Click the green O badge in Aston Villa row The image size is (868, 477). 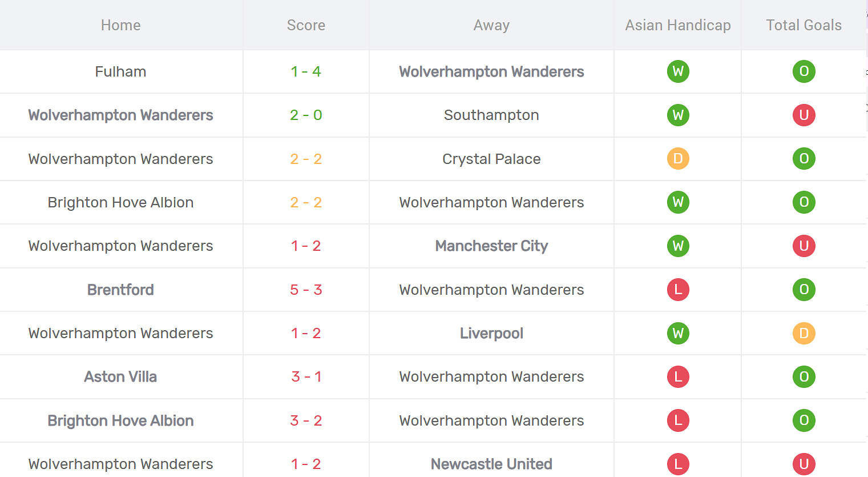[x=804, y=376]
